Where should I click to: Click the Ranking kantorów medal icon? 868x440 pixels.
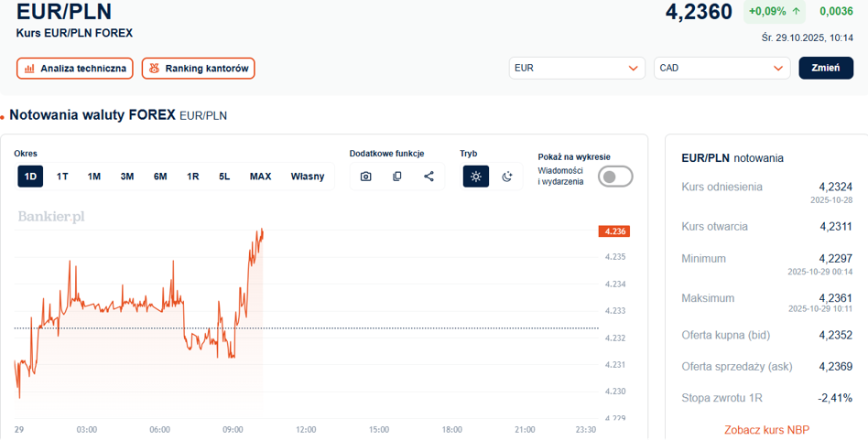pyautogui.click(x=154, y=69)
